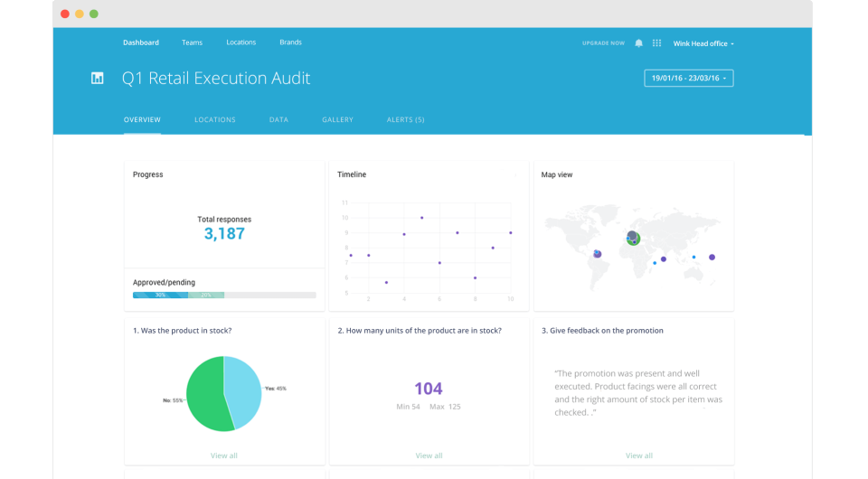Click the purple map marker over South America
This screenshot has width=868, height=479.
598,254
